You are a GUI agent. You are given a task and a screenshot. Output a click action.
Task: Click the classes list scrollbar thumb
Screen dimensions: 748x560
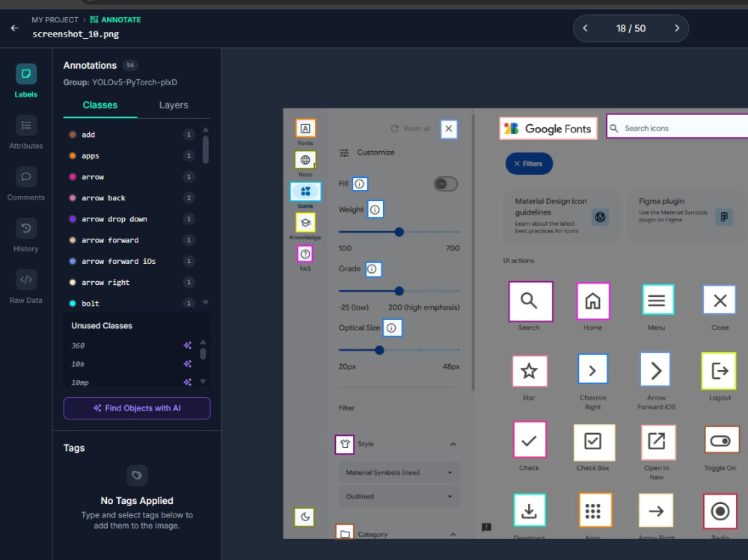click(206, 150)
